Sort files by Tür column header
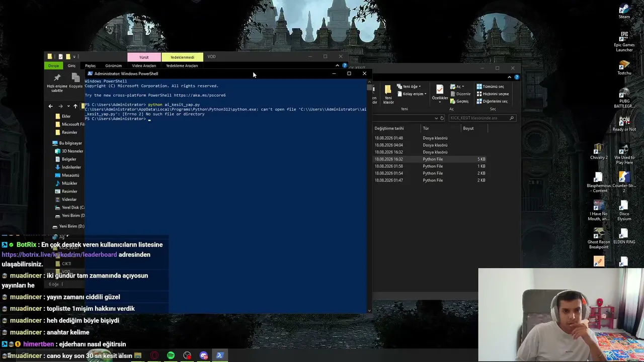Screen dimensions: 644x362 [426, 128]
